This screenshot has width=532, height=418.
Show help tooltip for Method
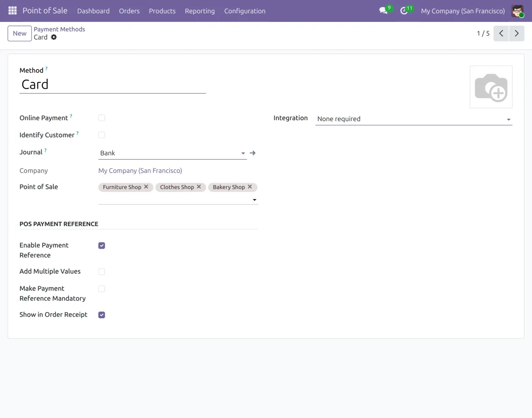pyautogui.click(x=47, y=69)
